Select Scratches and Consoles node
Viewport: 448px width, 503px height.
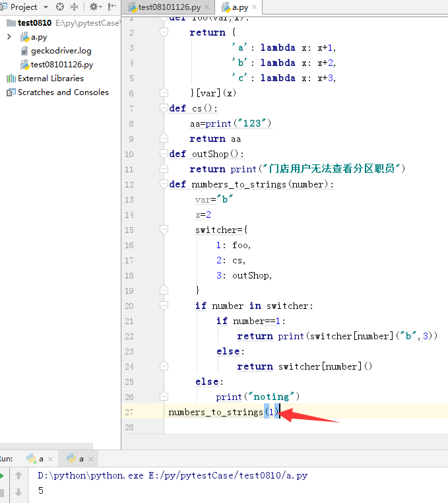point(63,92)
